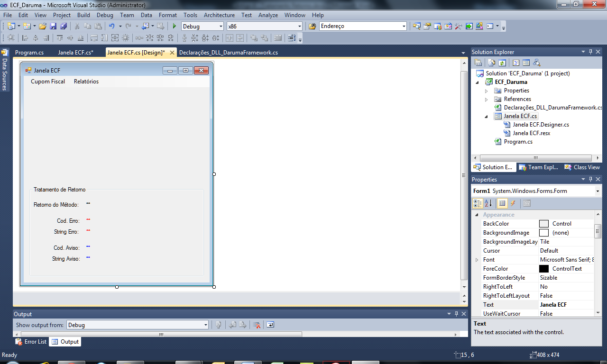Switch to Declarações_DLL_DarumaFramework.cs tab
The height and width of the screenshot is (364, 607).
pos(228,53)
